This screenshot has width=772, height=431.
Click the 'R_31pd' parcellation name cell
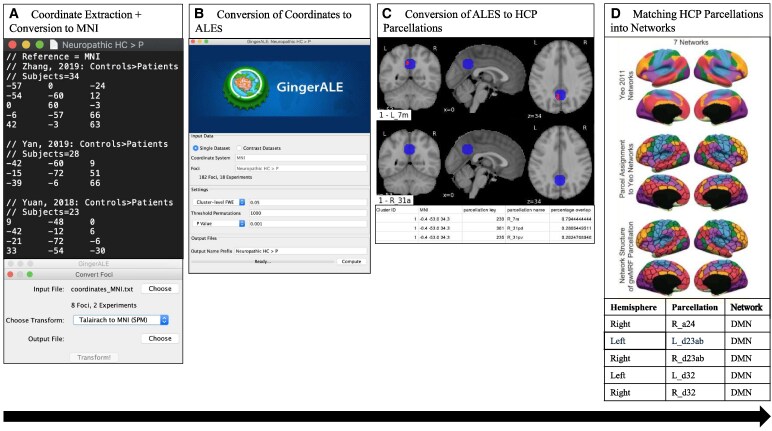[x=515, y=228]
